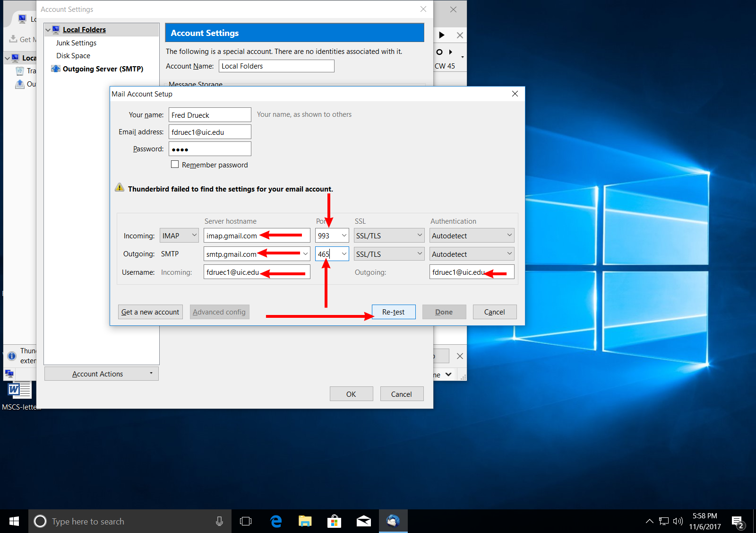
Task: Open the Windows Start menu
Action: [x=14, y=521]
